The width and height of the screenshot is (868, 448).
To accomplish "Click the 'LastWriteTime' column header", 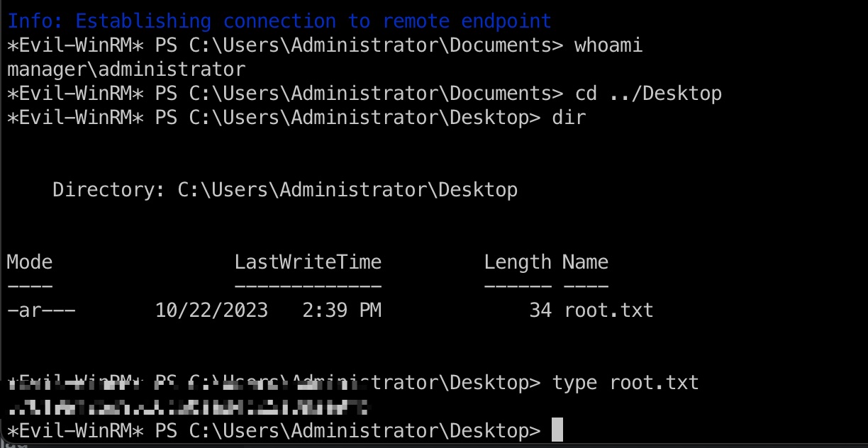I will coord(308,262).
